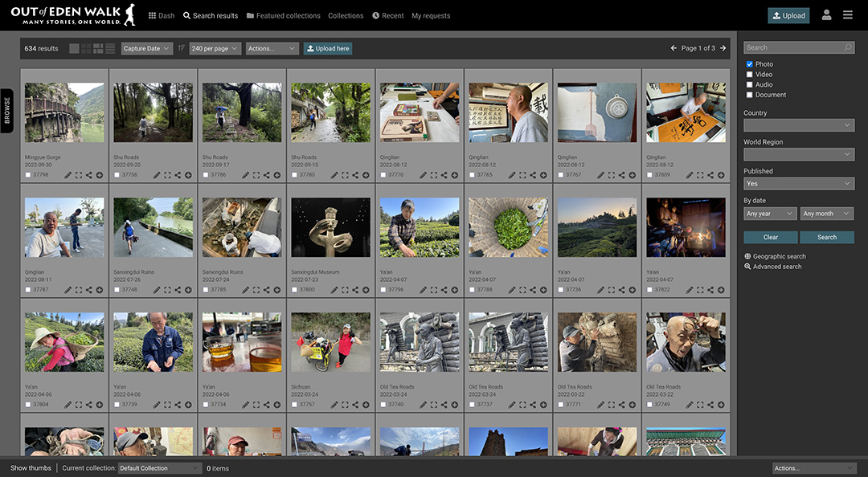Open the Collections menu item
This screenshot has height=477, width=868.
(346, 15)
